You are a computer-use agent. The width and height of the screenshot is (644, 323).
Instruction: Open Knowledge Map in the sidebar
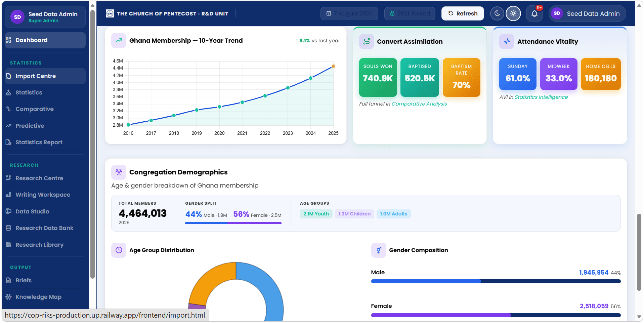pyautogui.click(x=45, y=297)
